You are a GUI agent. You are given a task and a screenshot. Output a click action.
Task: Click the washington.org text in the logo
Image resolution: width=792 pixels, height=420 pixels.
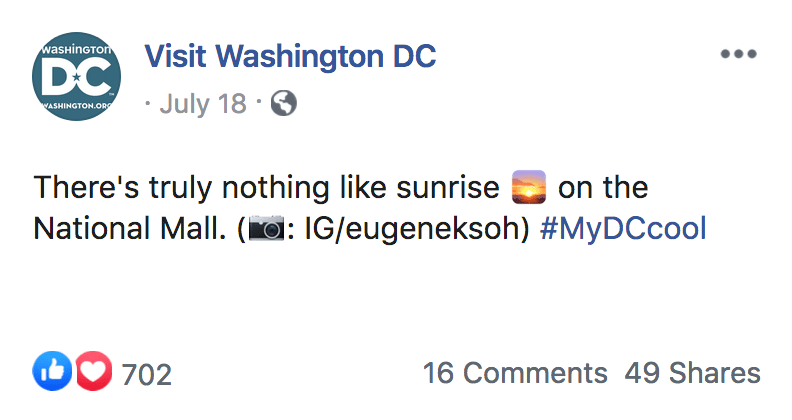pyautogui.click(x=76, y=107)
